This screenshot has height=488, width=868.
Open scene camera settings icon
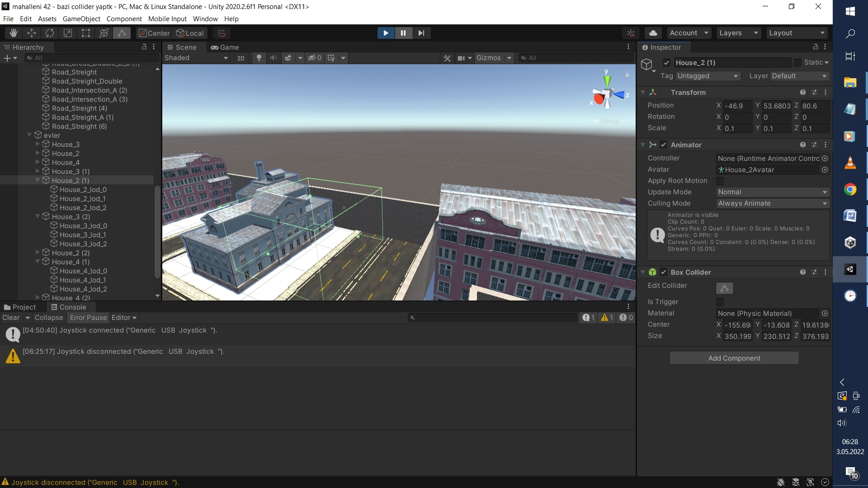pos(462,58)
